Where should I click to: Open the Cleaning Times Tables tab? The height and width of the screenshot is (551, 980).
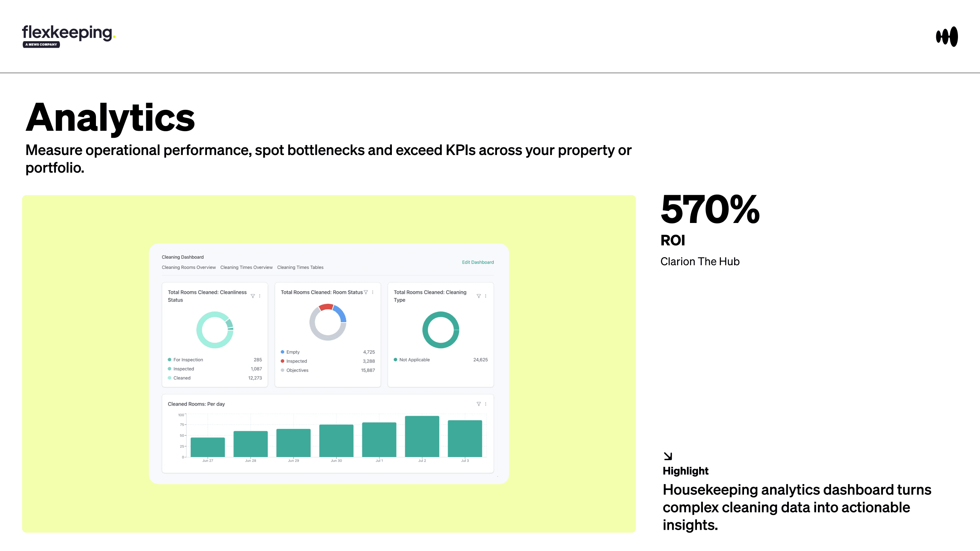tap(300, 267)
